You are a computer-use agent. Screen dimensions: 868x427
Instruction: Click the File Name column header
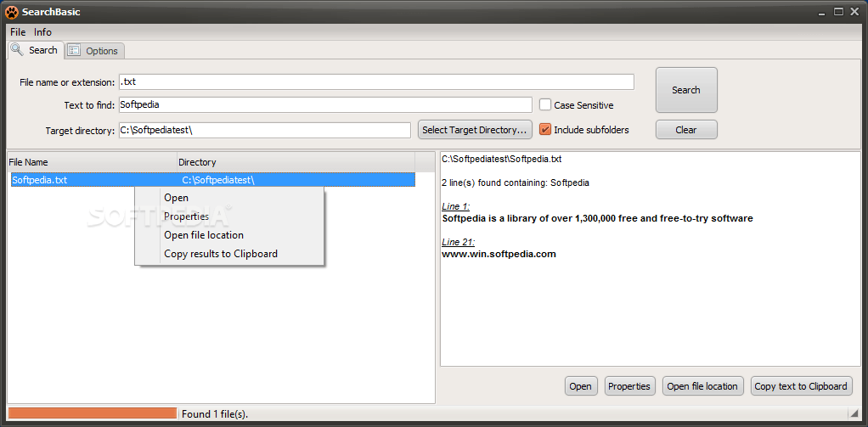click(x=92, y=162)
